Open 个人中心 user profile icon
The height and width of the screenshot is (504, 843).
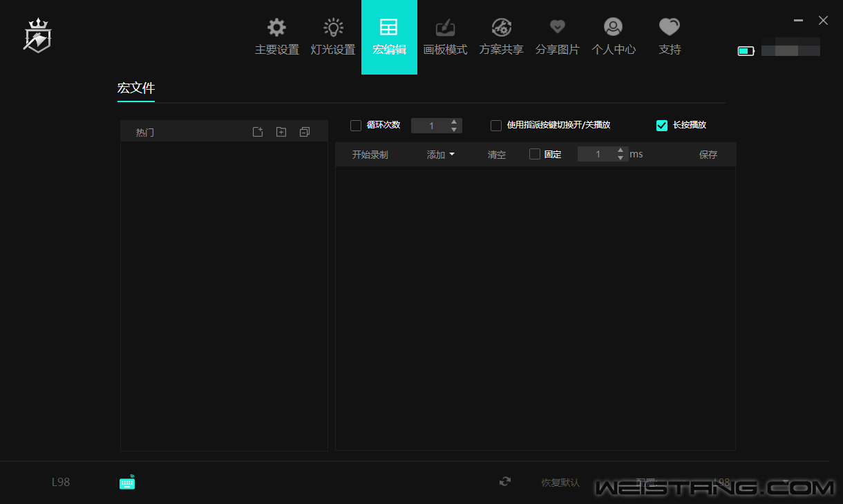[613, 27]
